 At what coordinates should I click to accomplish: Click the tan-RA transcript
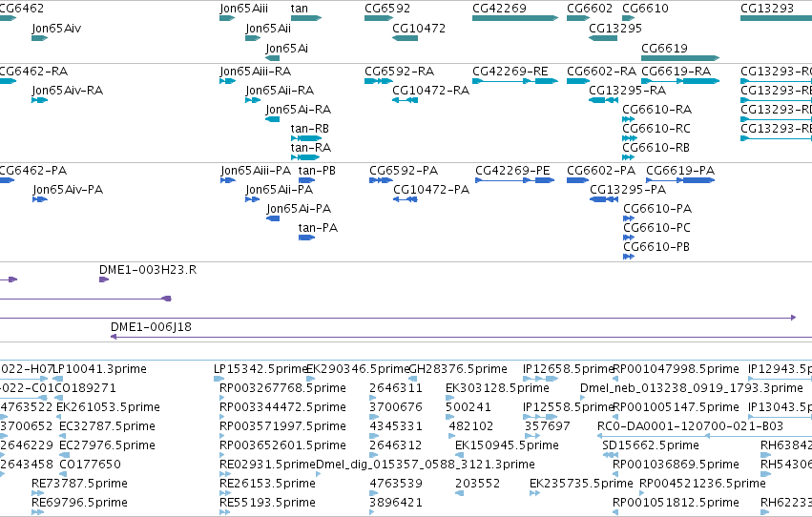pos(305,157)
